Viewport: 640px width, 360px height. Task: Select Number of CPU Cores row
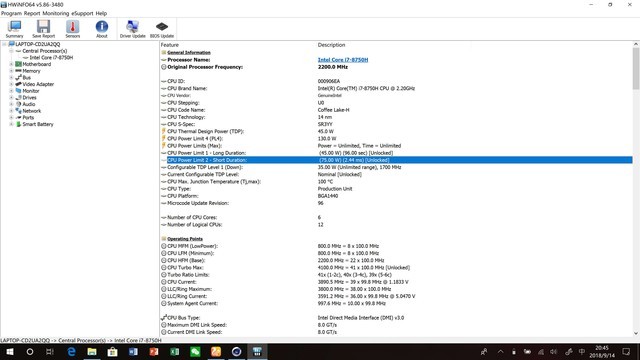[396, 218]
